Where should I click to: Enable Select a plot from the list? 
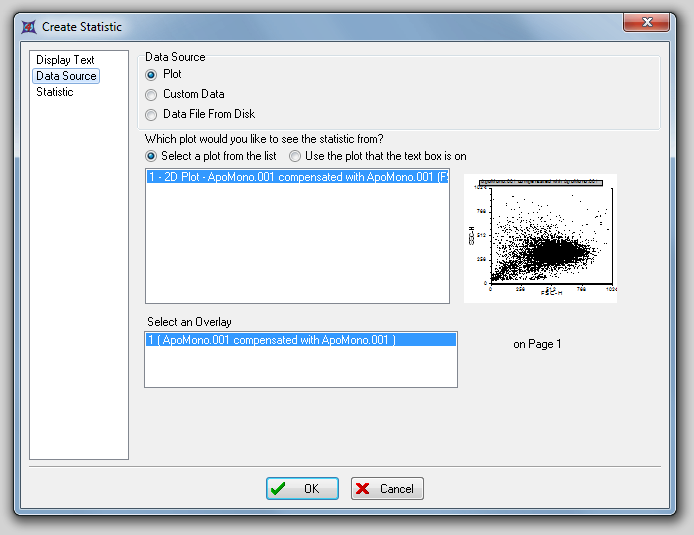point(151,156)
